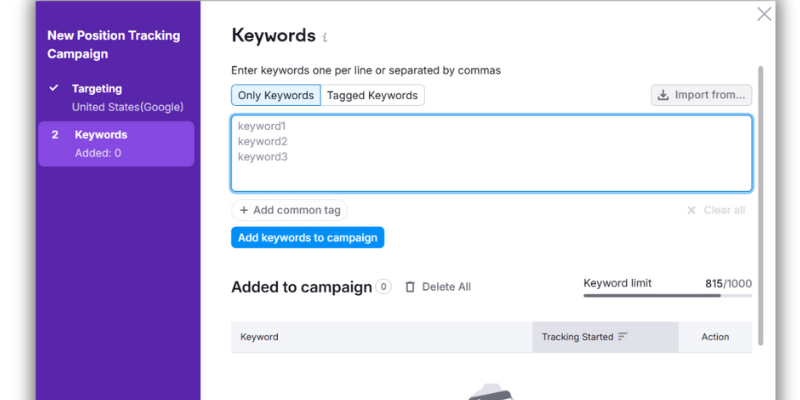Click the trash icon for Delete All
Screen dimensions: 800x400
click(410, 287)
